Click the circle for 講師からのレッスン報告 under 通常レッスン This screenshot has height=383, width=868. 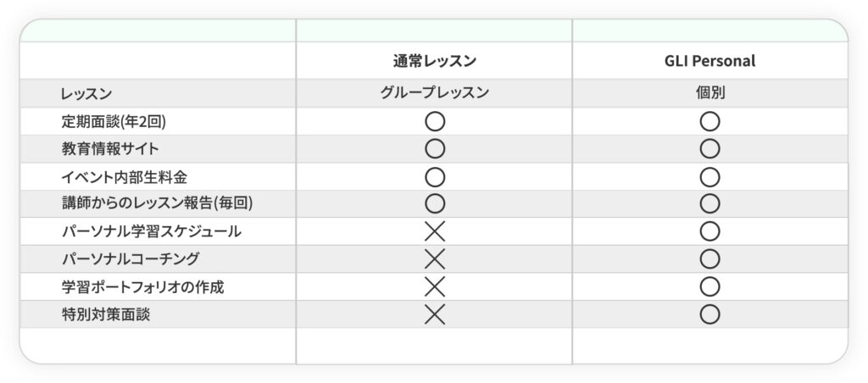(435, 203)
